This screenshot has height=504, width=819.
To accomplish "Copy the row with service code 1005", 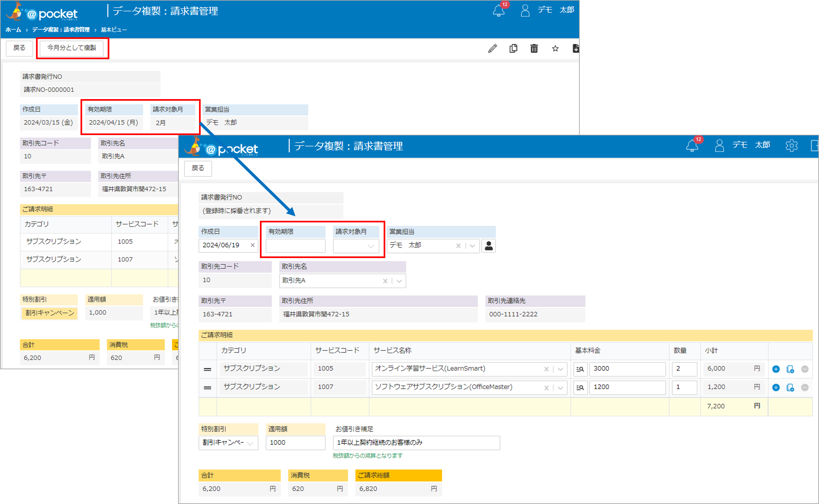I will point(790,369).
